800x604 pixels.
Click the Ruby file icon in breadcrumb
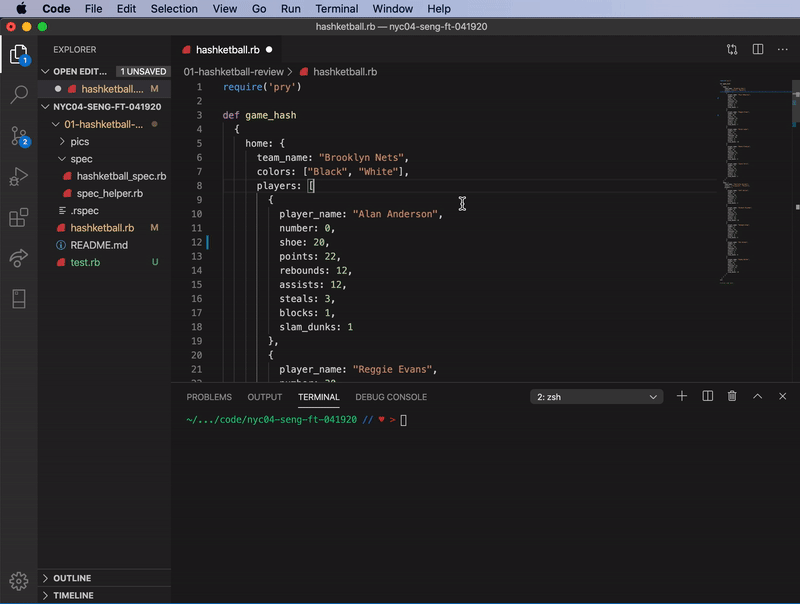click(304, 72)
